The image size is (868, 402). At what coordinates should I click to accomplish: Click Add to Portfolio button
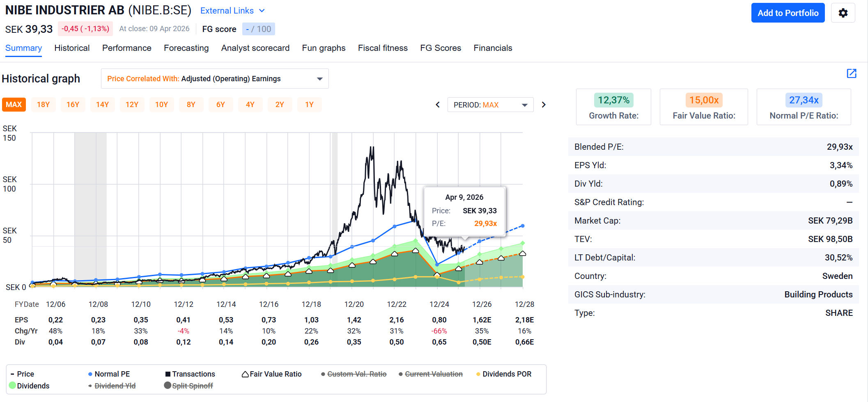tap(788, 13)
